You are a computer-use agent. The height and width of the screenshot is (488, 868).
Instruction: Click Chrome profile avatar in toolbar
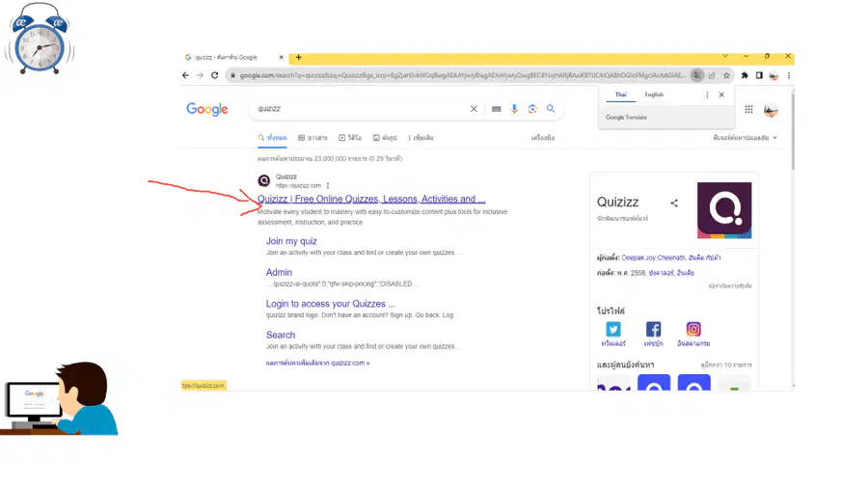773,75
